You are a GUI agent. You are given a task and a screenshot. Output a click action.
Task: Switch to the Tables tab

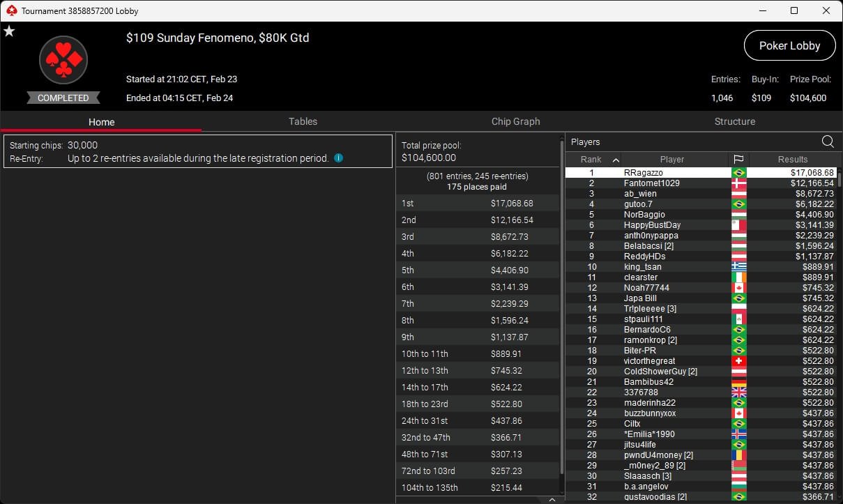pos(303,121)
